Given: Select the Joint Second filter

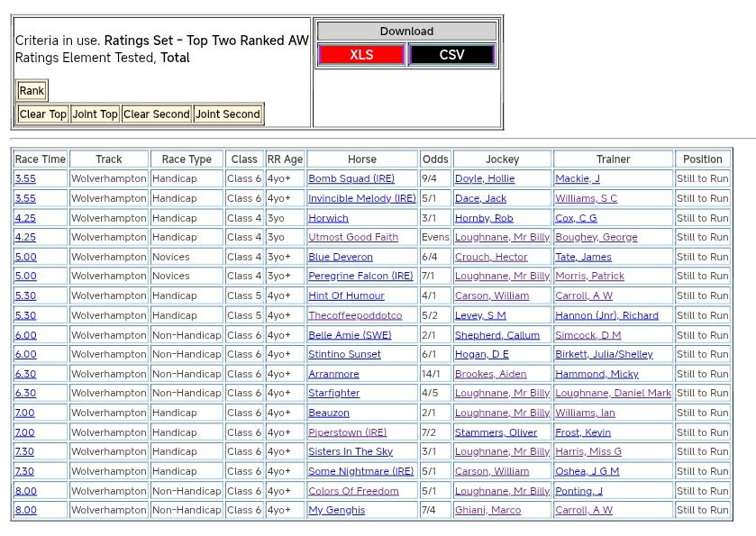Looking at the screenshot, I should (x=228, y=114).
